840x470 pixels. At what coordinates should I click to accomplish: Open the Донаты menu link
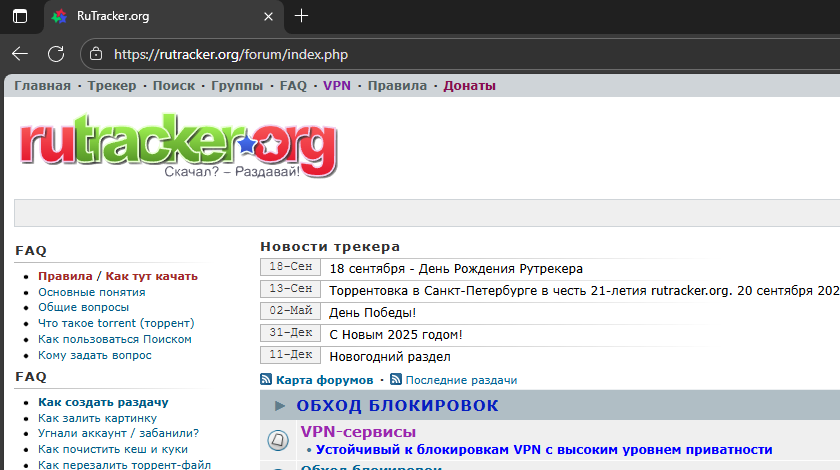[469, 86]
